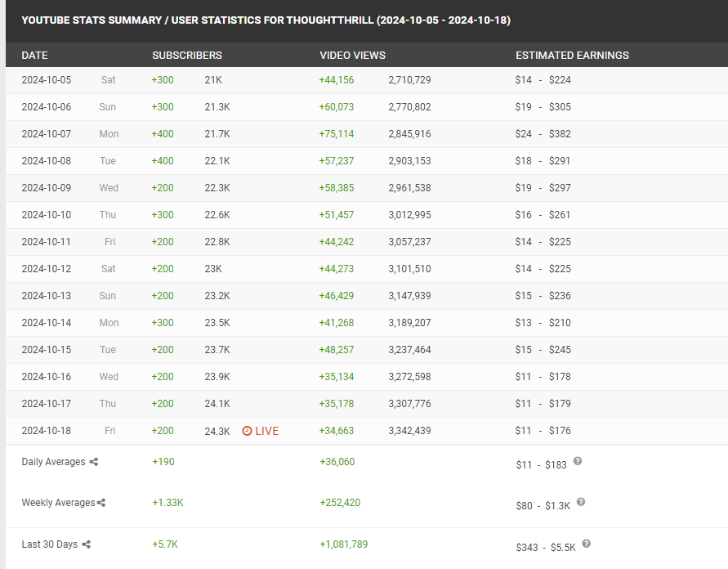Click the Weekly Averages label
The image size is (728, 569).
tap(58, 503)
